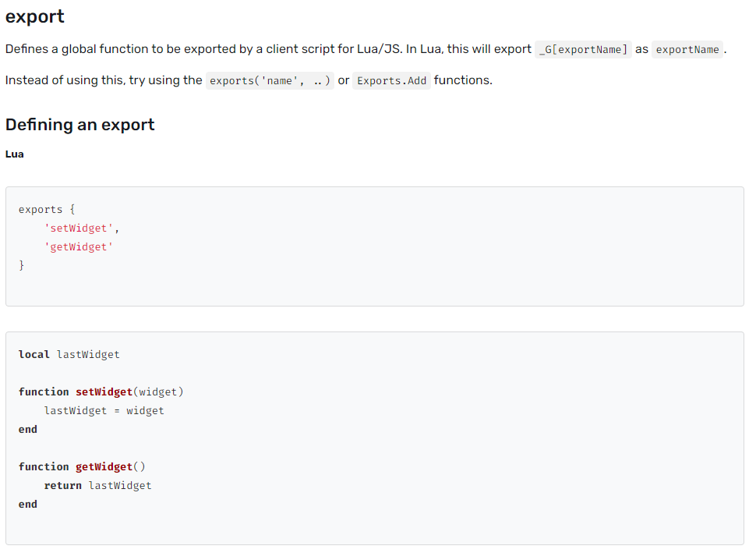Click the _G[exportName] inline code
This screenshot has height=560, width=756.
[x=583, y=49]
